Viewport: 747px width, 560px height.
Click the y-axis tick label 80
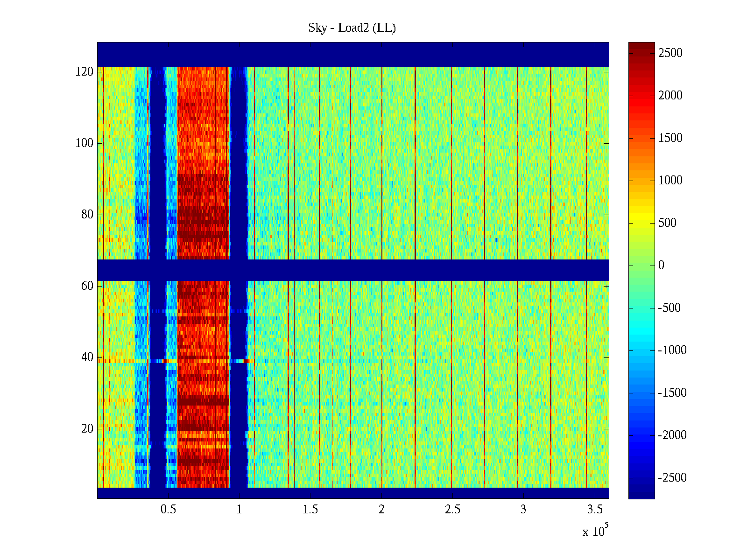[x=87, y=215]
